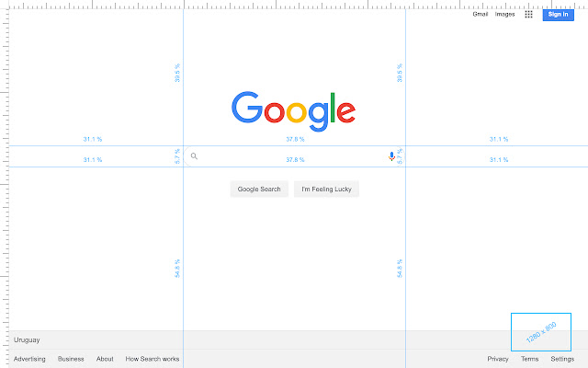
Task: Click the Google Search button
Action: tap(259, 189)
